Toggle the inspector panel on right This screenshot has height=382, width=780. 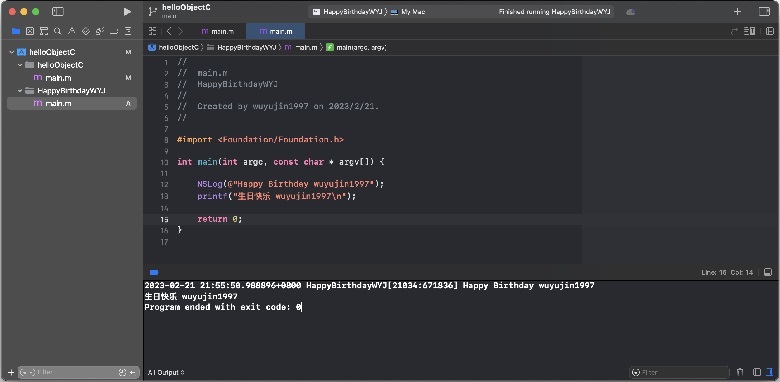764,11
